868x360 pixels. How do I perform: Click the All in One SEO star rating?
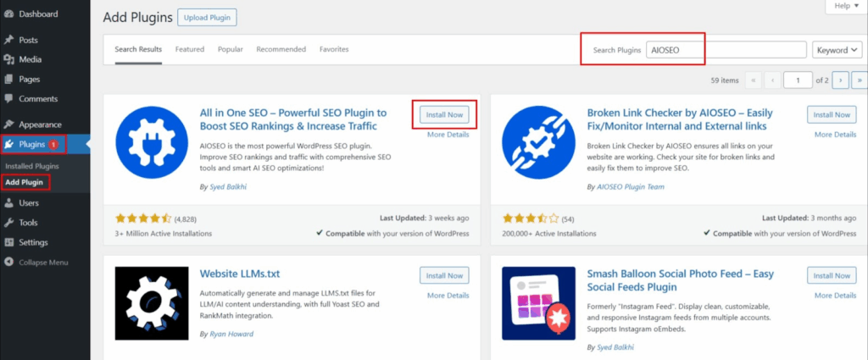click(144, 219)
